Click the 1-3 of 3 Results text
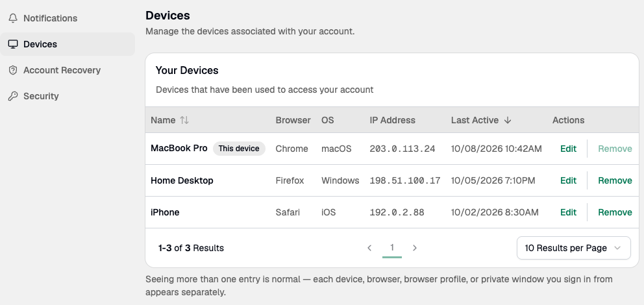The width and height of the screenshot is (644, 305). pyautogui.click(x=191, y=248)
